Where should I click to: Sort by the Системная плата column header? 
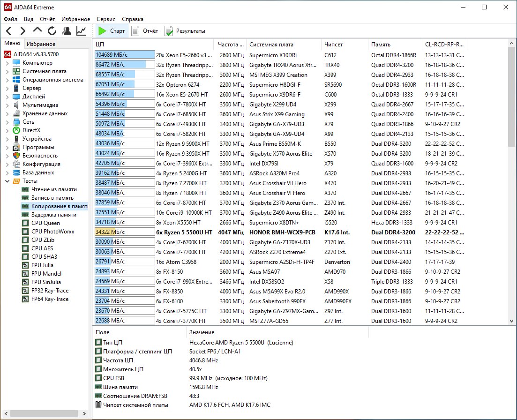(x=284, y=45)
